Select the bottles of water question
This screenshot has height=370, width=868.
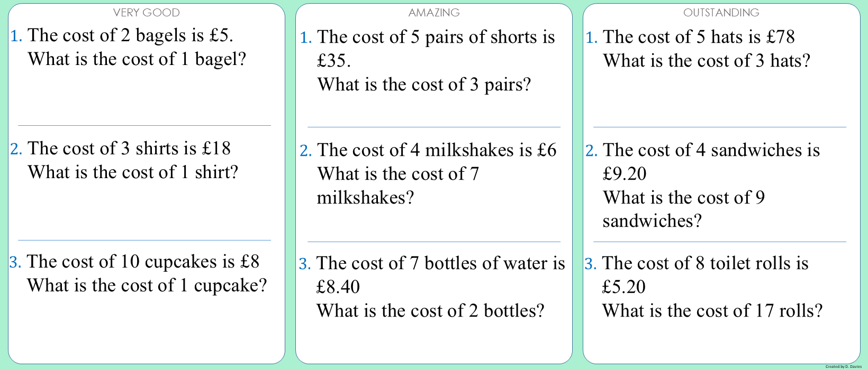click(x=439, y=286)
